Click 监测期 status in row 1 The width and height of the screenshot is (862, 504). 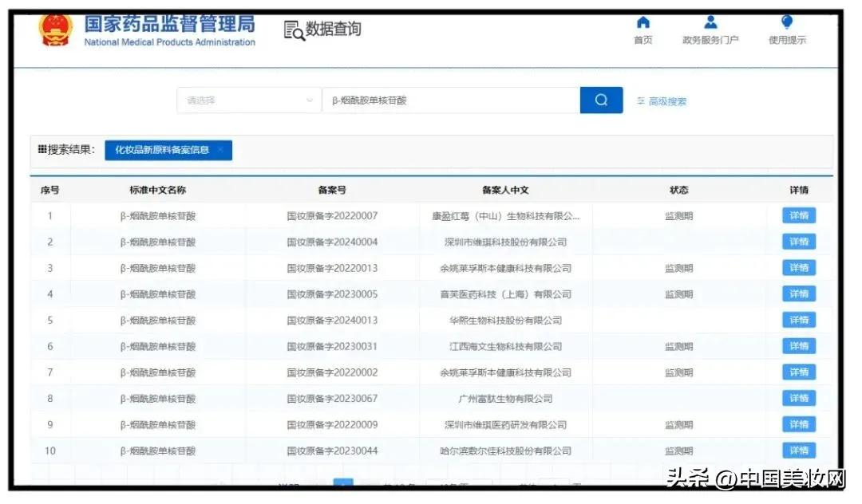point(679,216)
